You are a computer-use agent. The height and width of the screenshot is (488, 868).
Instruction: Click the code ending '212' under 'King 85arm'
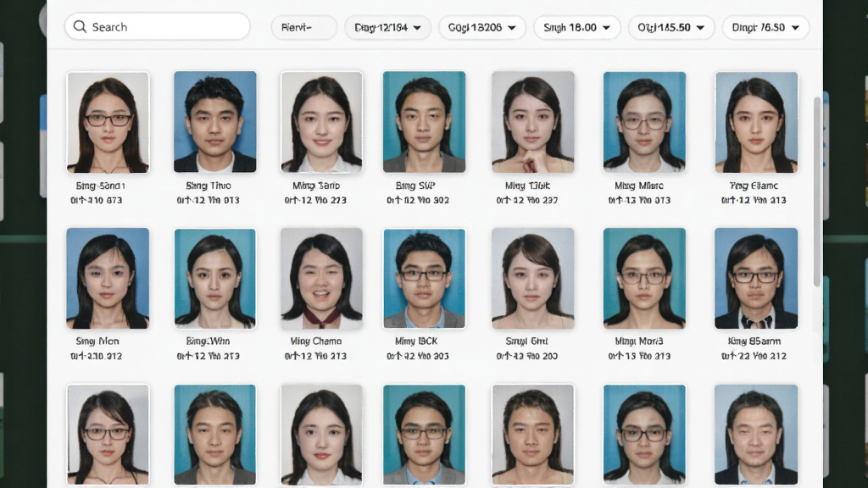[x=754, y=357]
